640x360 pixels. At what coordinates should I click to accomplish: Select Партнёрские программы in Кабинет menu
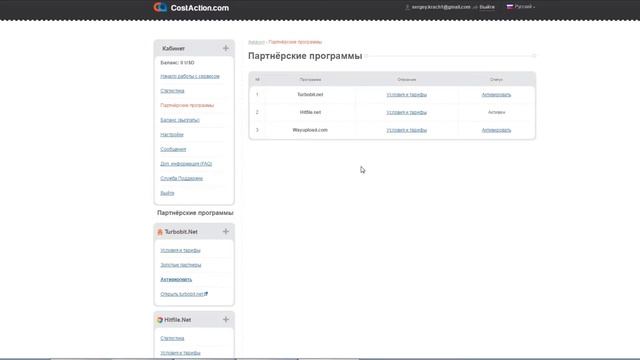click(187, 105)
